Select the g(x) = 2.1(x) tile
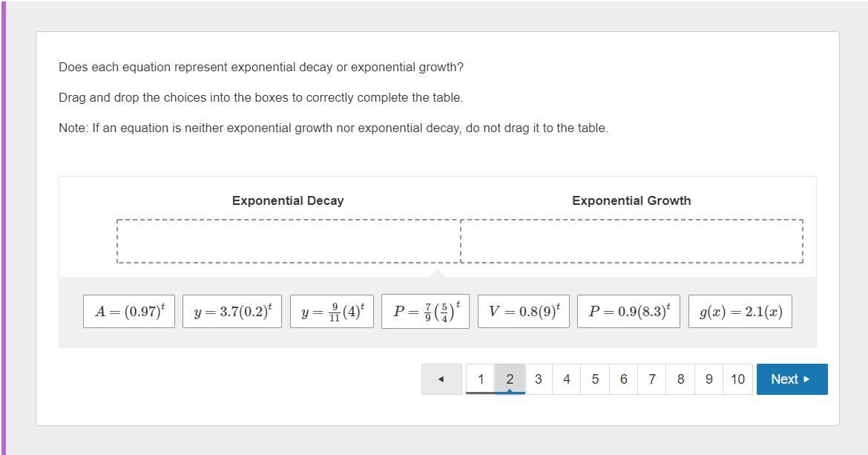This screenshot has height=455, width=868. coord(740,311)
